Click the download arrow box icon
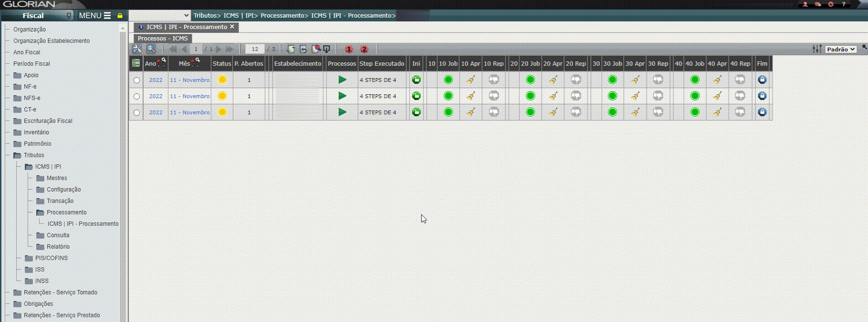The image size is (868, 322). click(327, 49)
